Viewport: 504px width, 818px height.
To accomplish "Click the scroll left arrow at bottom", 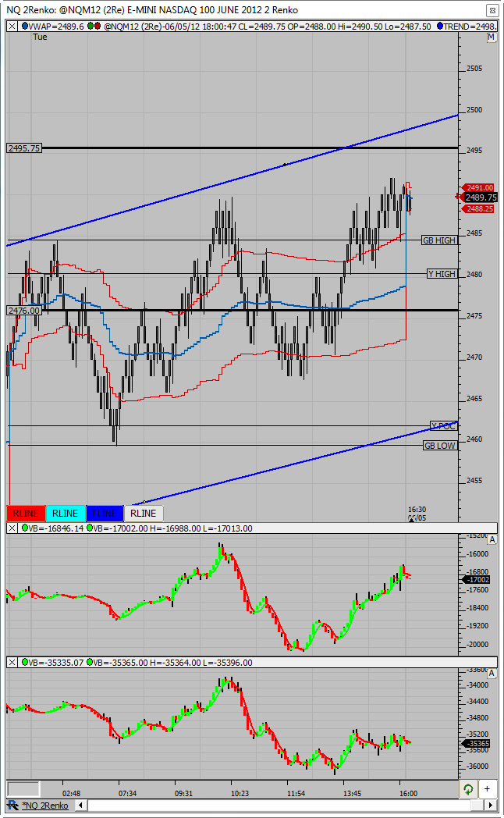I will (x=81, y=806).
